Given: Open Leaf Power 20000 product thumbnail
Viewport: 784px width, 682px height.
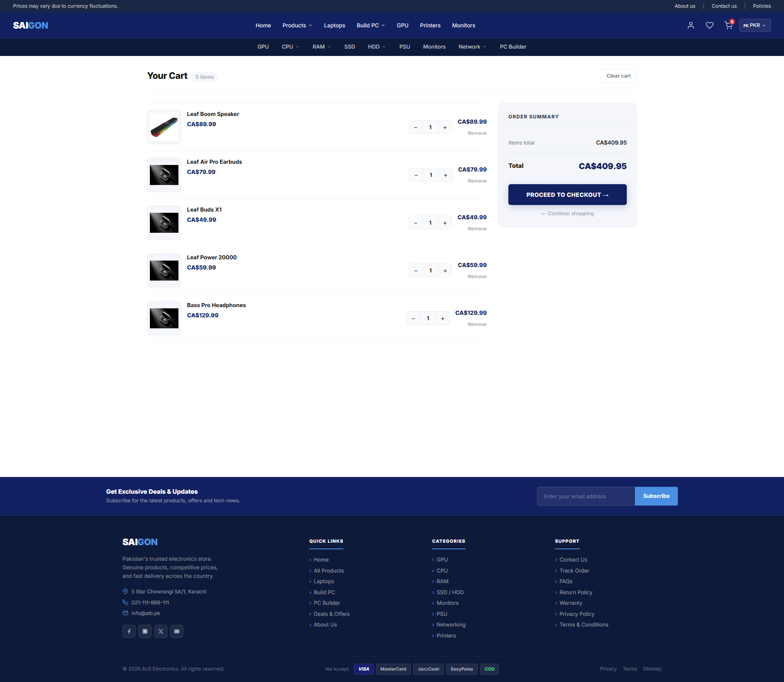Looking at the screenshot, I should pos(164,270).
